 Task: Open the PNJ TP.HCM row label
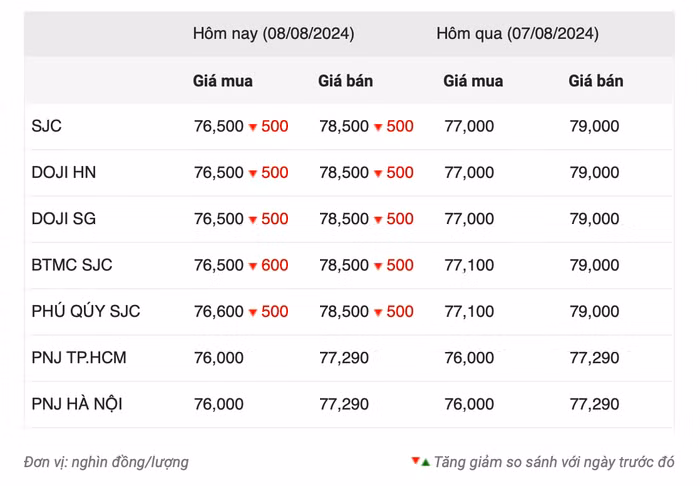(x=79, y=358)
